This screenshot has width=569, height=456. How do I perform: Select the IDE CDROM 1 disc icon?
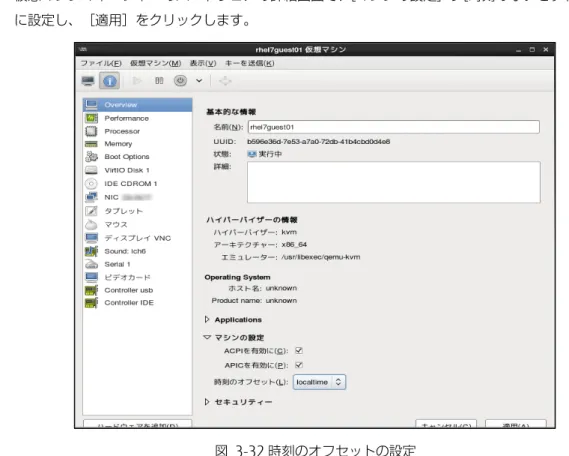91,184
